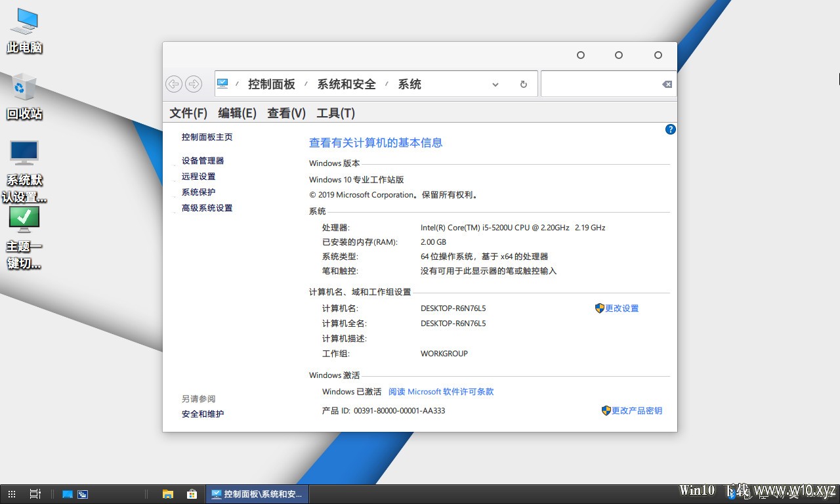The image size is (840, 504).
Task: Open help with the blue question mark
Action: point(670,129)
